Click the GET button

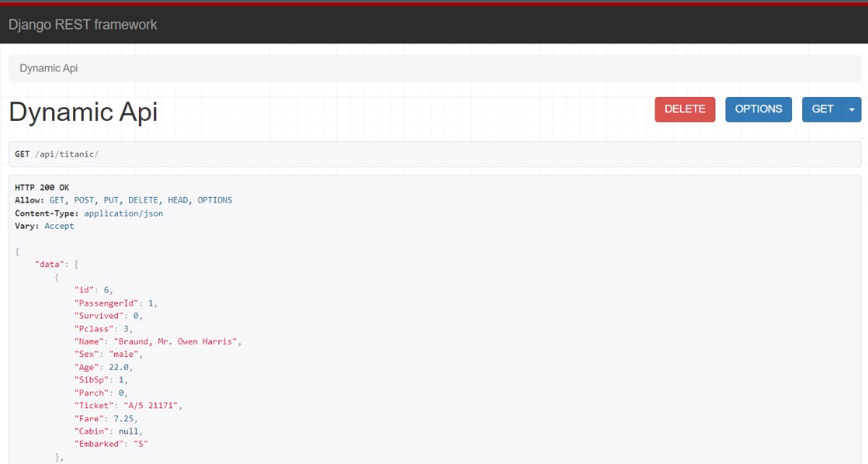[x=822, y=109]
